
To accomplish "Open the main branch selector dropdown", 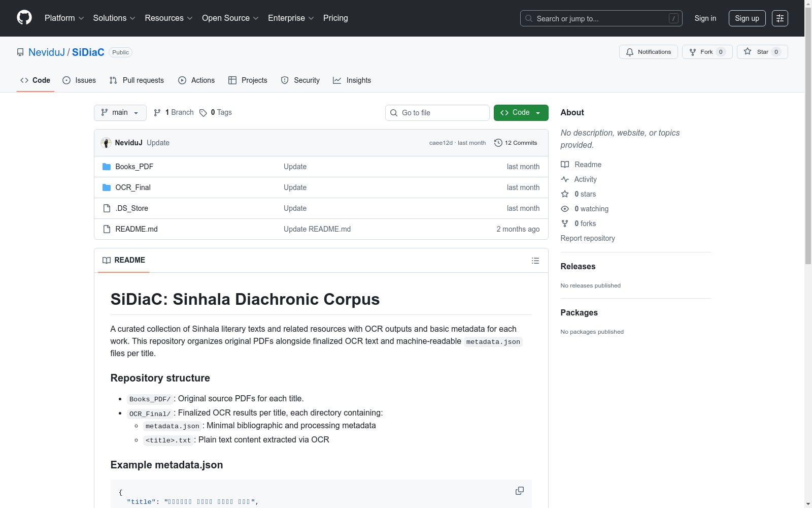I will (120, 113).
